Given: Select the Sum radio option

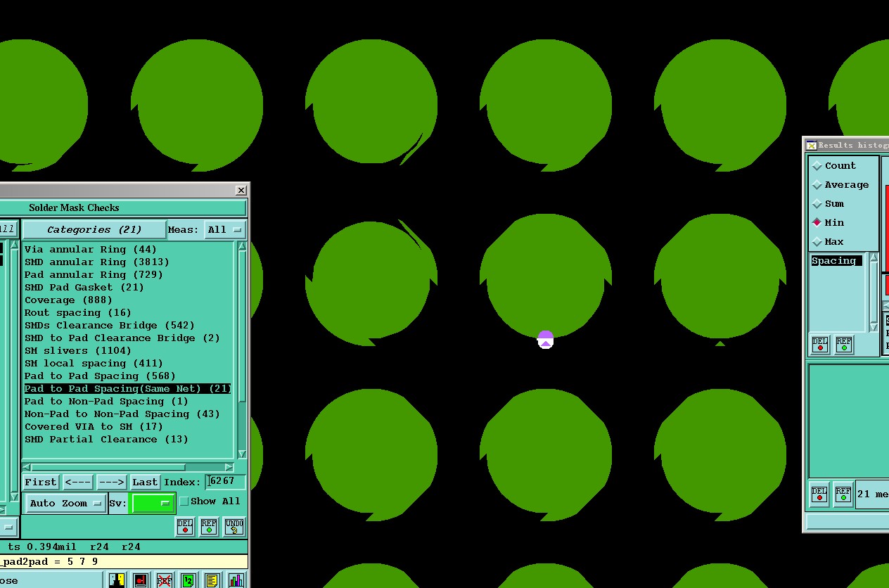Looking at the screenshot, I should (829, 204).
